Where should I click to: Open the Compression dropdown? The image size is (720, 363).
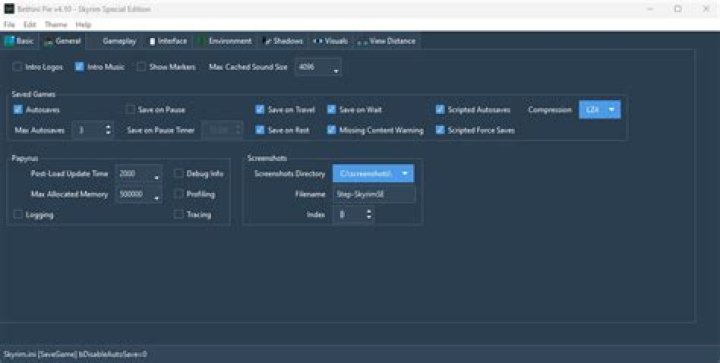[x=600, y=110]
